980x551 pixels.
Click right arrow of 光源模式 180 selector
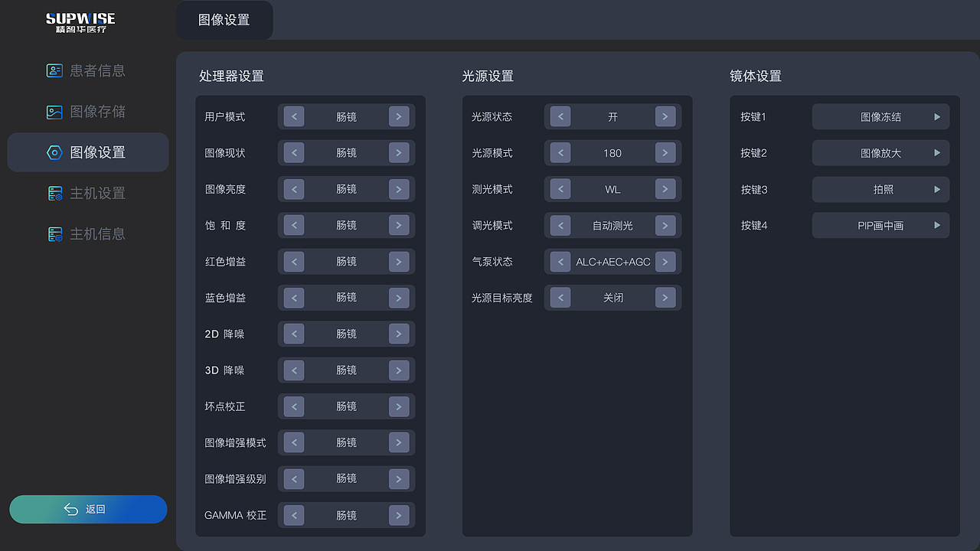click(x=666, y=152)
